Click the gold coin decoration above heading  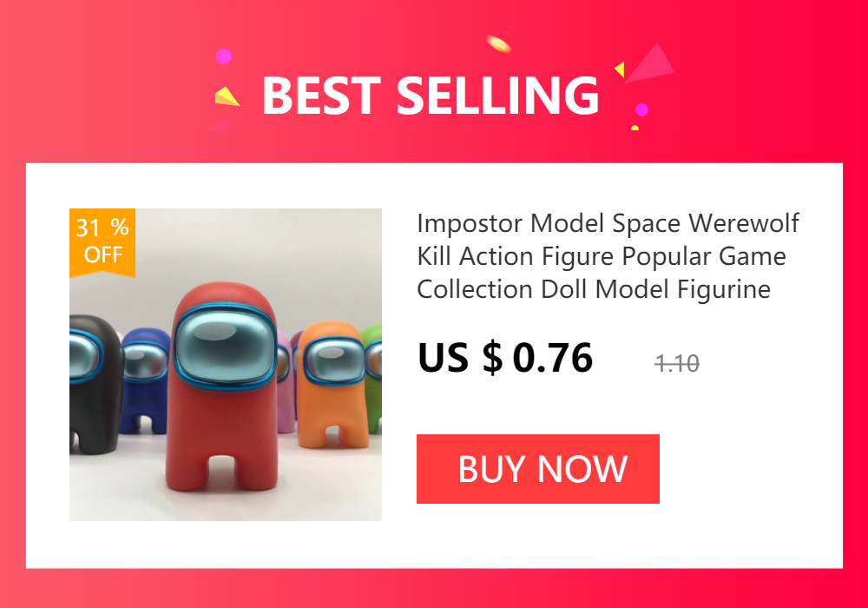click(x=498, y=44)
